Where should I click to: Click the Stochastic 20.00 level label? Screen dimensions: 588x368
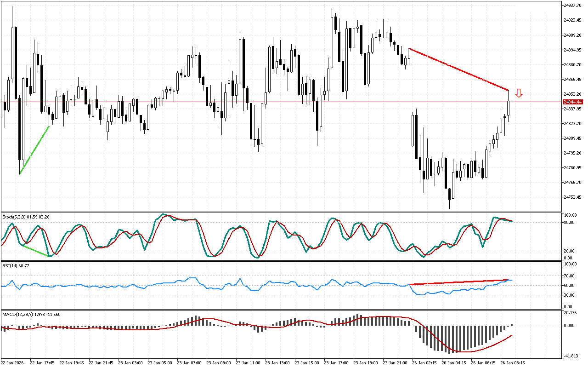point(570,251)
